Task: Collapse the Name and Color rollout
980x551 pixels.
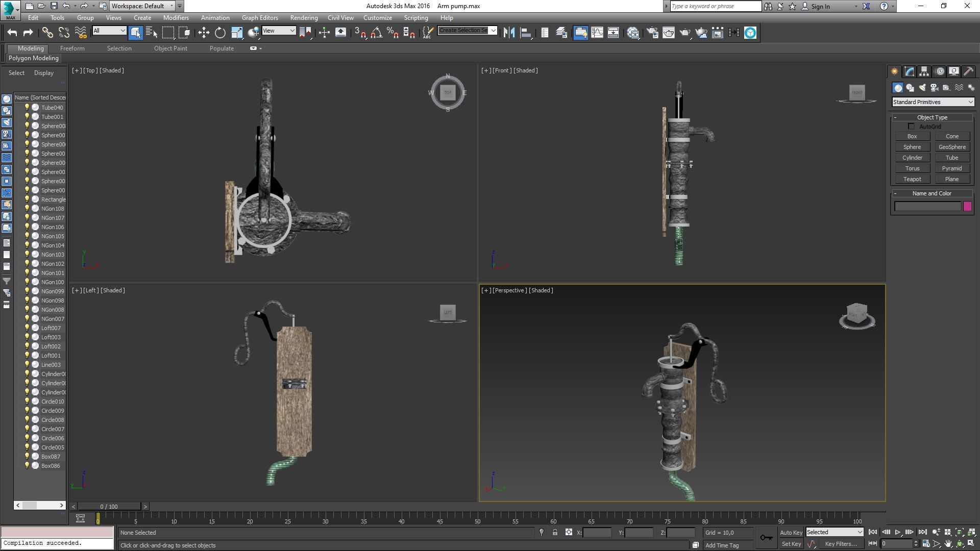Action: coord(932,193)
